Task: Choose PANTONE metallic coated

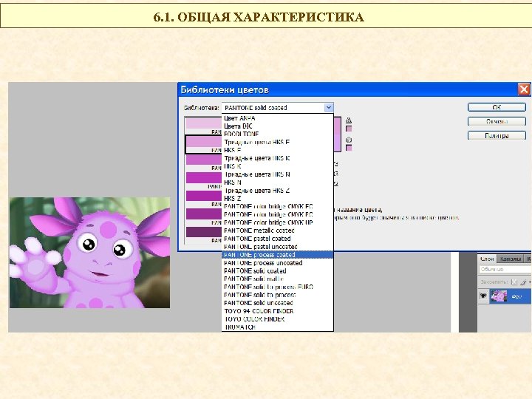Action: tap(278, 231)
